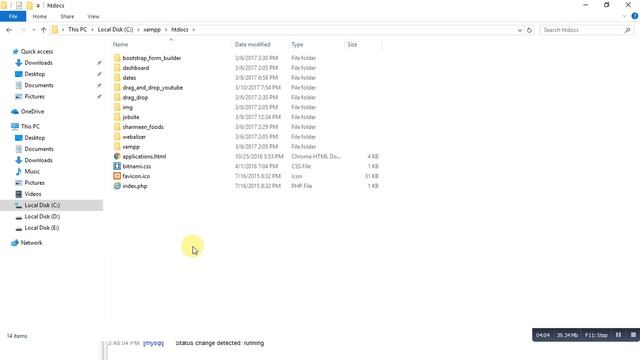640x360 pixels.
Task: Expand the ribbon with the chevron
Action: coord(624,16)
